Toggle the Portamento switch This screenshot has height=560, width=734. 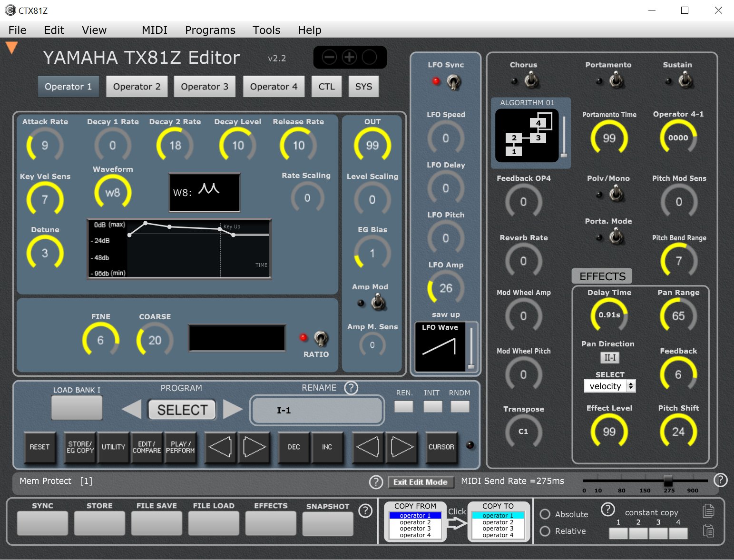[x=617, y=80]
